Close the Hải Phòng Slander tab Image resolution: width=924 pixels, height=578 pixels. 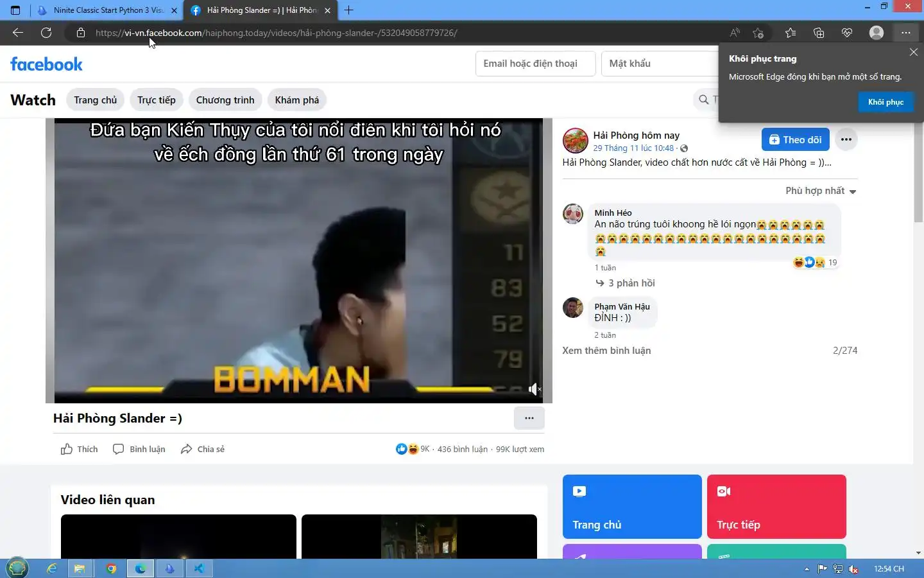coord(327,10)
